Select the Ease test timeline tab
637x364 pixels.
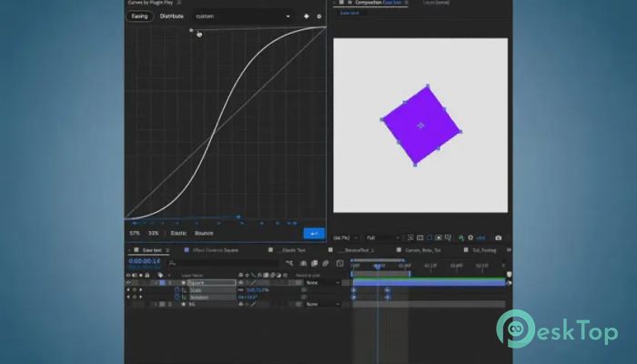[x=152, y=250]
